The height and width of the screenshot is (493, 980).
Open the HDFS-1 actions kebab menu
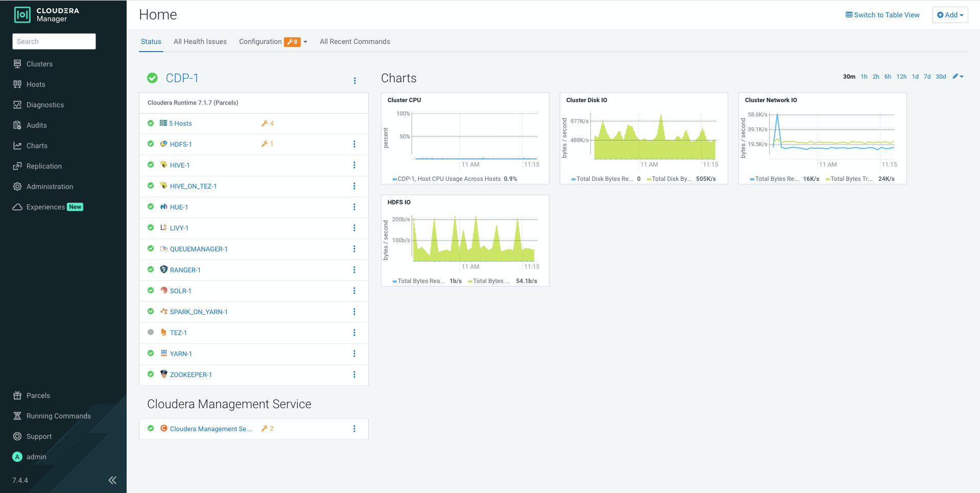(354, 145)
